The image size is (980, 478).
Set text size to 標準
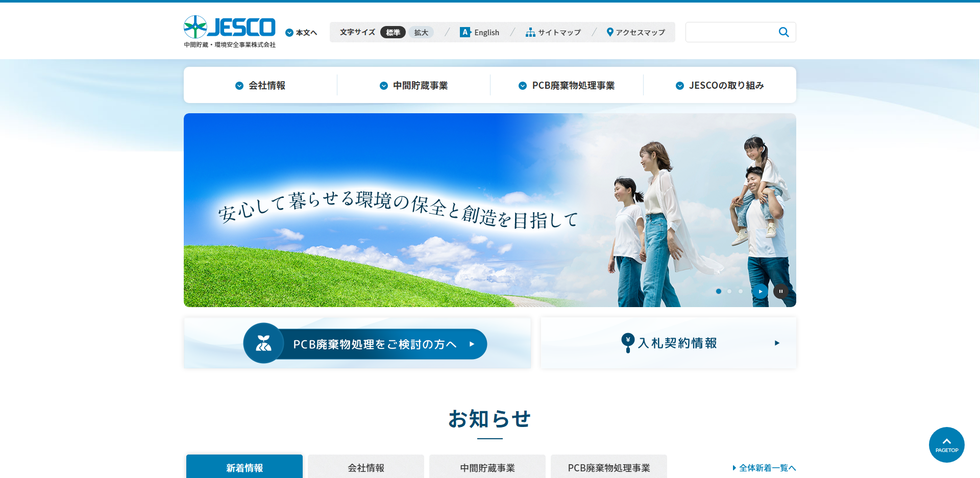[393, 32]
